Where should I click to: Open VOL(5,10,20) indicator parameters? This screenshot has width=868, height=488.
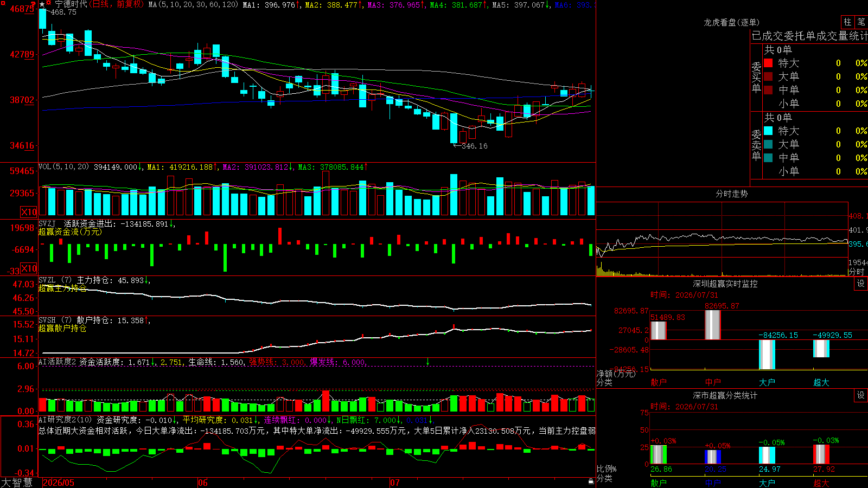point(64,167)
